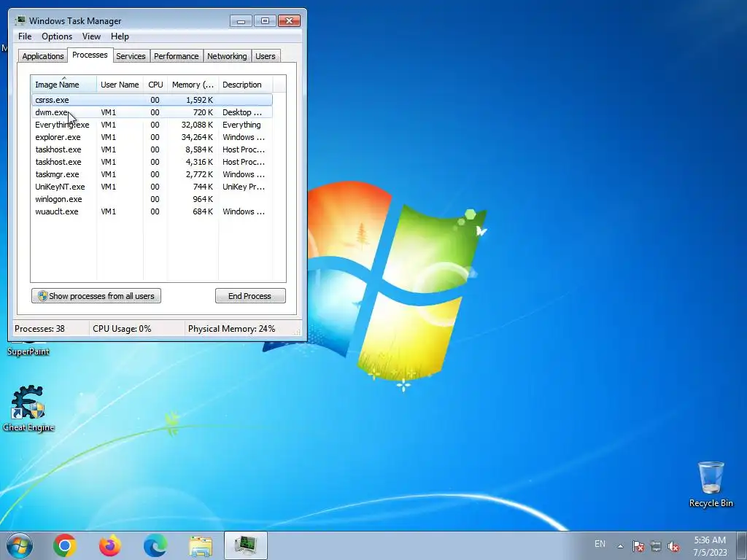Switch to the Networking tab

pos(227,56)
